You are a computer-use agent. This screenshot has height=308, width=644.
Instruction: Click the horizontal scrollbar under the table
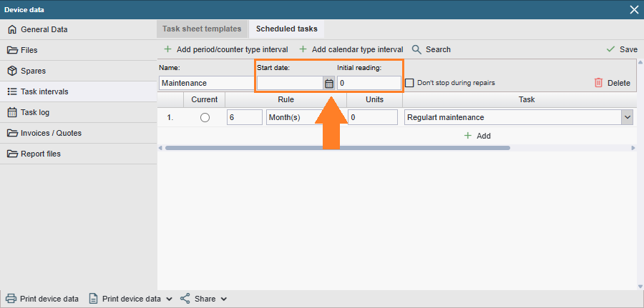[336, 148]
